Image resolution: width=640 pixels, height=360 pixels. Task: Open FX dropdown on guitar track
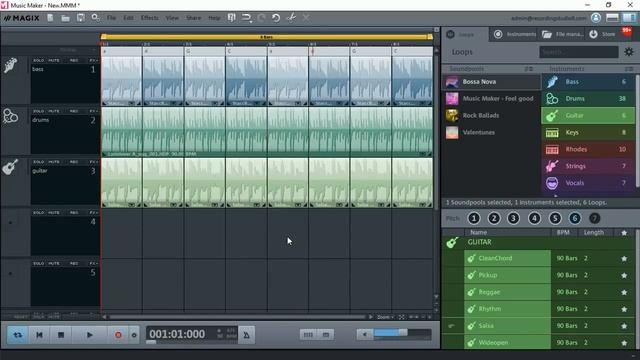[x=93, y=162]
